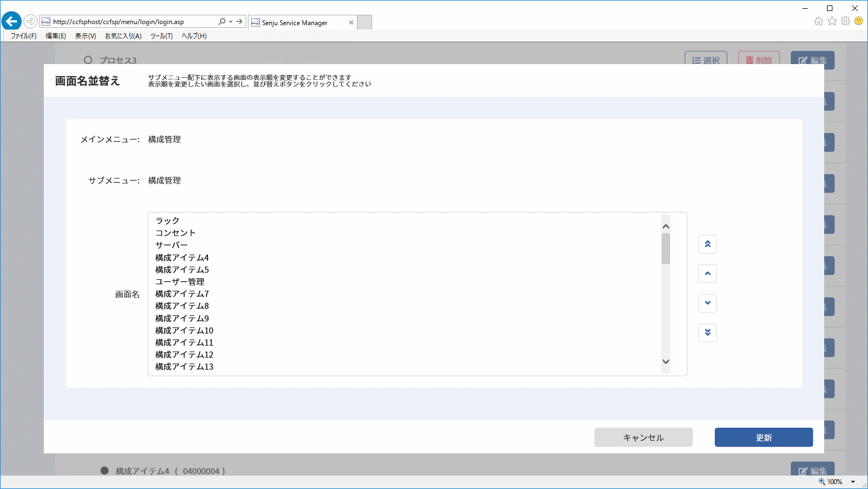Select 構成アイテム12 in the screen list
The image size is (868, 489).
click(x=406, y=354)
